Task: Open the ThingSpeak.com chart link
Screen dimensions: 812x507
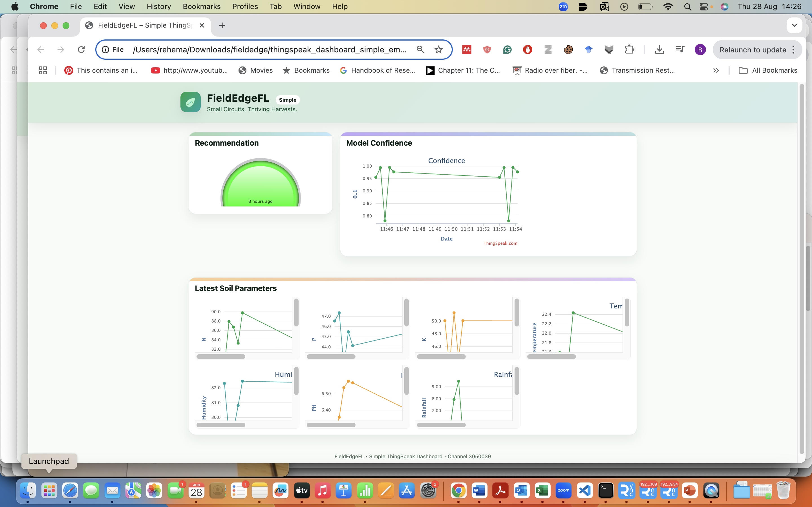Action: pyautogui.click(x=500, y=243)
